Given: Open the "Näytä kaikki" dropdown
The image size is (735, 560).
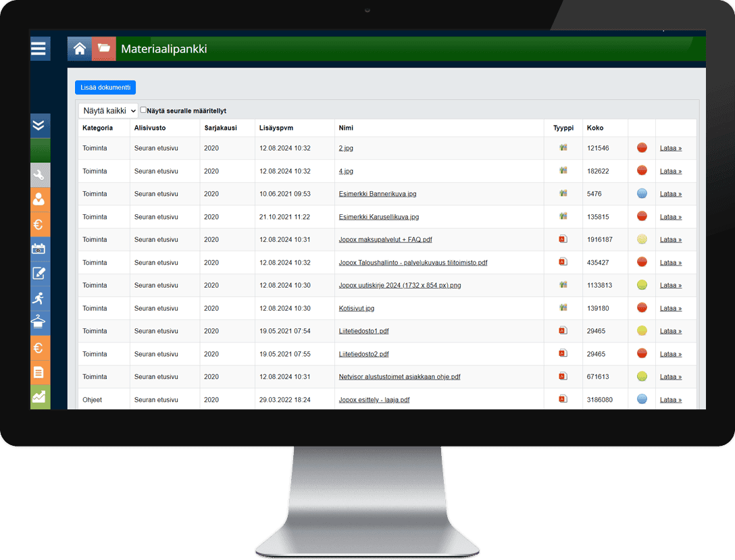Looking at the screenshot, I should pyautogui.click(x=108, y=111).
